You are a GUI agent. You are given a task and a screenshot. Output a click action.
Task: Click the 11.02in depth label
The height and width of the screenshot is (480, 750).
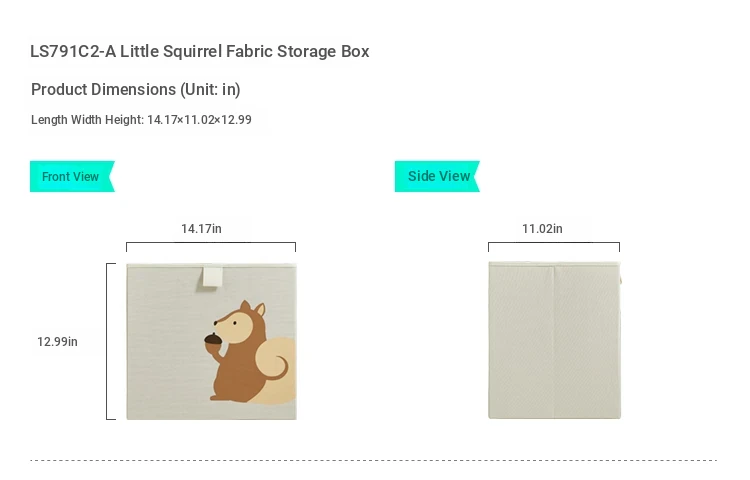pyautogui.click(x=542, y=229)
